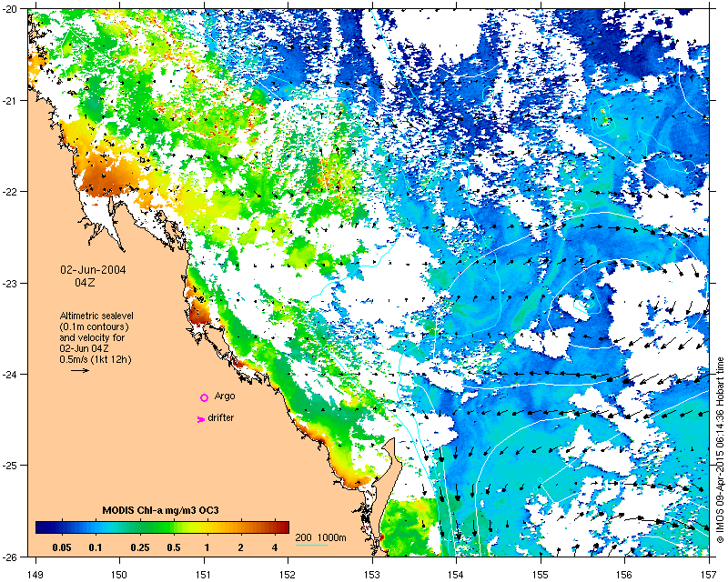This screenshot has width=728, height=582.
Task: Click the colorbar value label '0.5'
Action: pyautogui.click(x=174, y=547)
